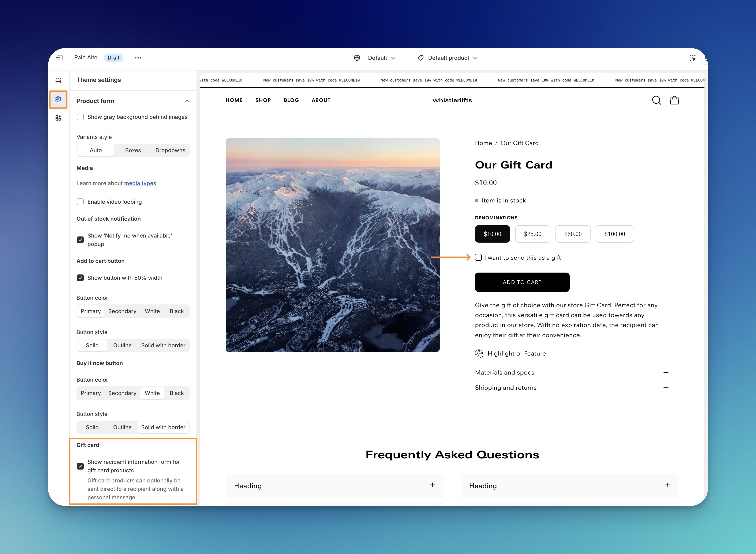Open Theme settings gear icon

[58, 99]
